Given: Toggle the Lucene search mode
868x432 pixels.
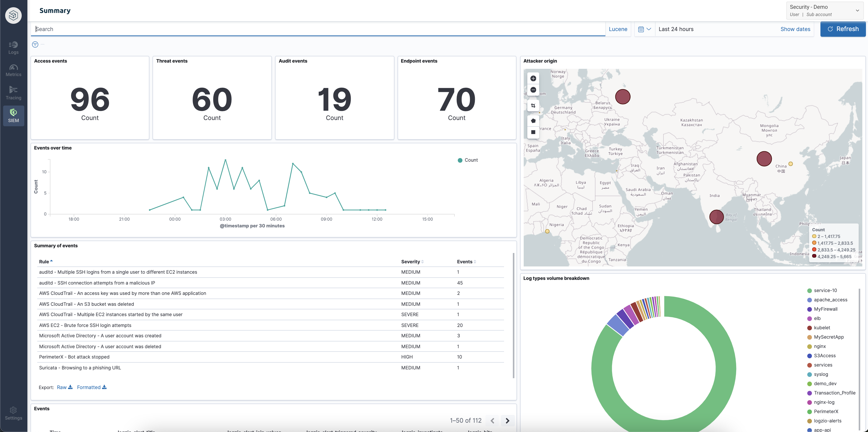Looking at the screenshot, I should pos(618,29).
